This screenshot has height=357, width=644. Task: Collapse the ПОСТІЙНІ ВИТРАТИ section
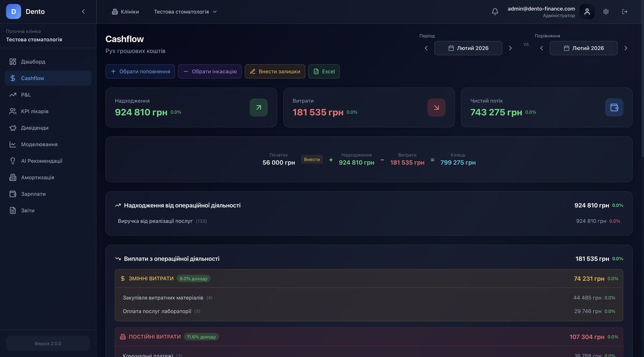pyautogui.click(x=156, y=335)
